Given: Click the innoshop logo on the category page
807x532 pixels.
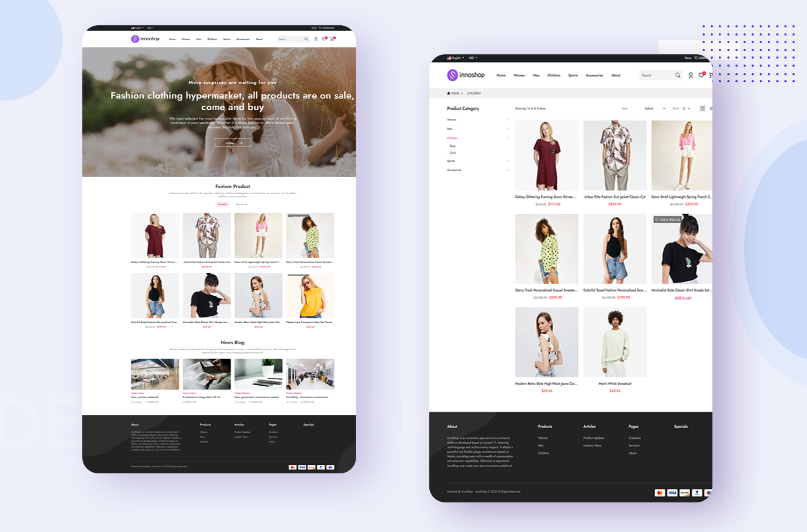Looking at the screenshot, I should pyautogui.click(x=466, y=75).
